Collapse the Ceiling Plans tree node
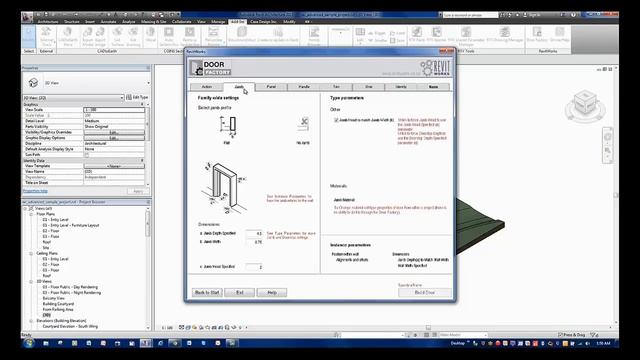Image resolution: width=640 pixels, height=360 pixels. click(31, 253)
